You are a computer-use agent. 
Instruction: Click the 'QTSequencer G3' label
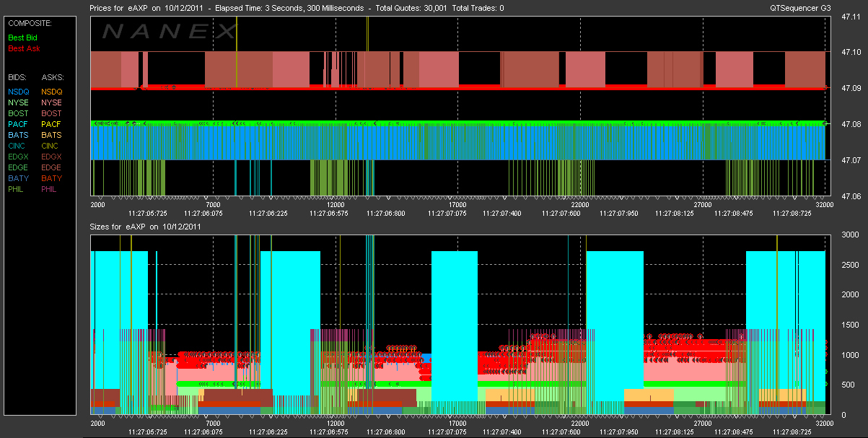pyautogui.click(x=799, y=9)
